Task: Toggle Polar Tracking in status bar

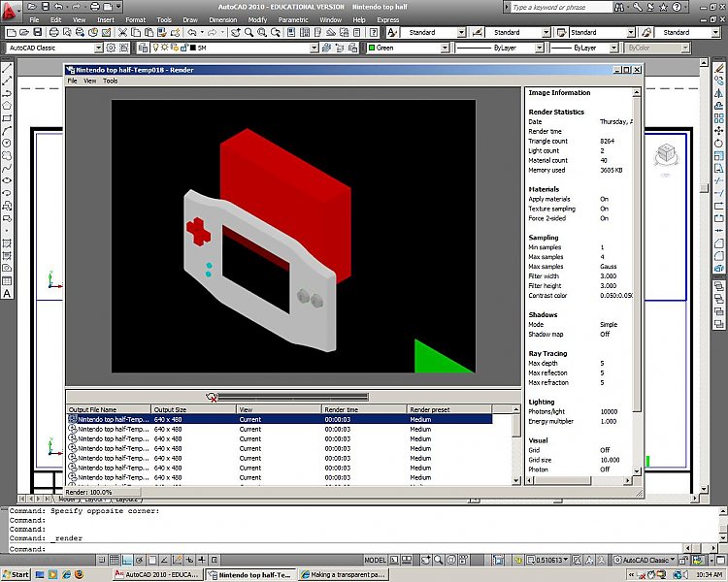Action: tap(139, 560)
